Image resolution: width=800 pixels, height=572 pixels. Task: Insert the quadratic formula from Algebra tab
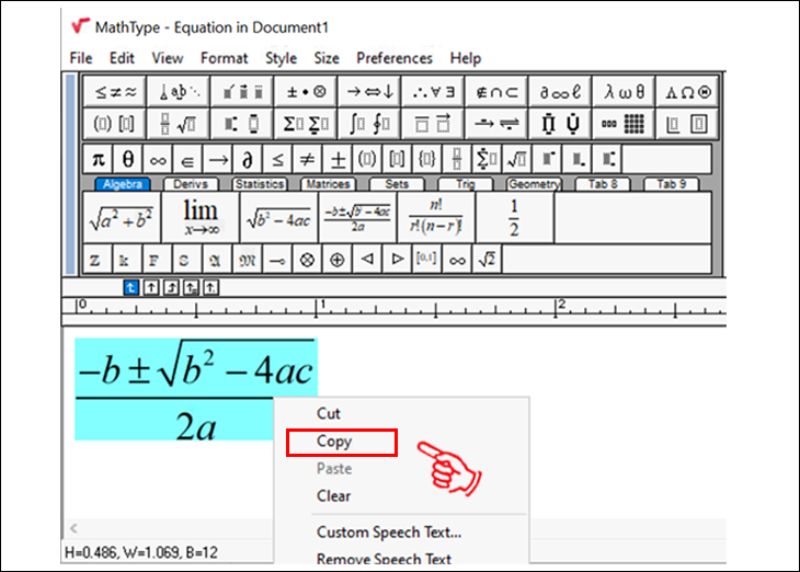[358, 217]
